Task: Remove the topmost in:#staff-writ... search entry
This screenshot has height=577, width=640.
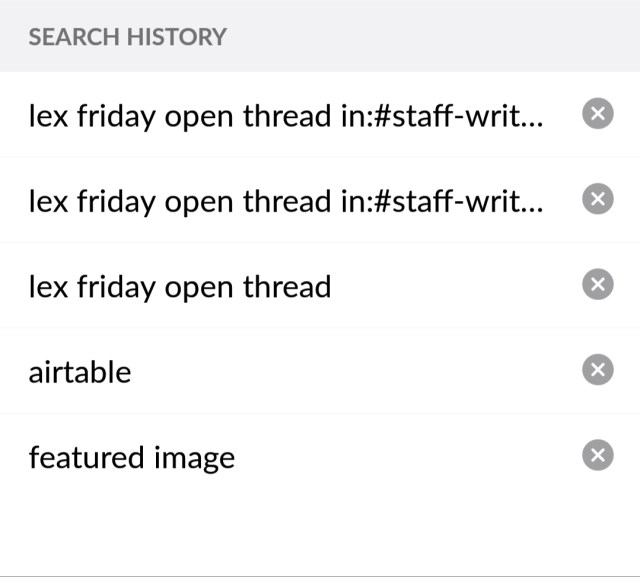Action: (x=597, y=116)
